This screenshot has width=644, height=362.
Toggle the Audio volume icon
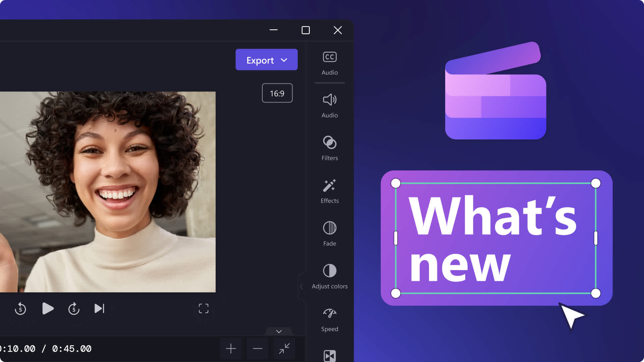(x=329, y=100)
